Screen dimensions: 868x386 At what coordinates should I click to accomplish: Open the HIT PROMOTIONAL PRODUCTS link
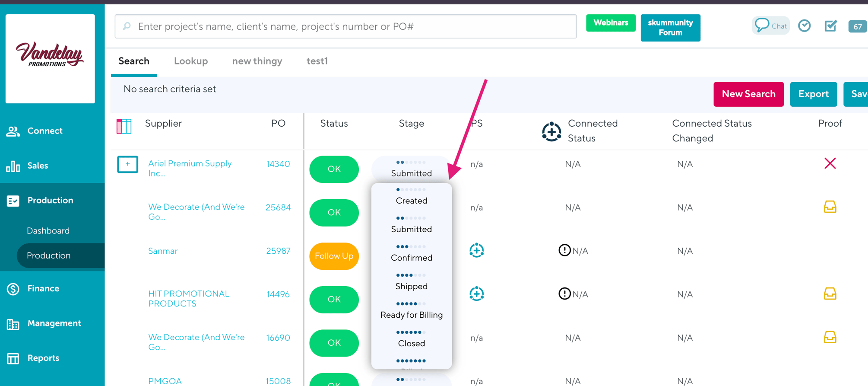(189, 299)
